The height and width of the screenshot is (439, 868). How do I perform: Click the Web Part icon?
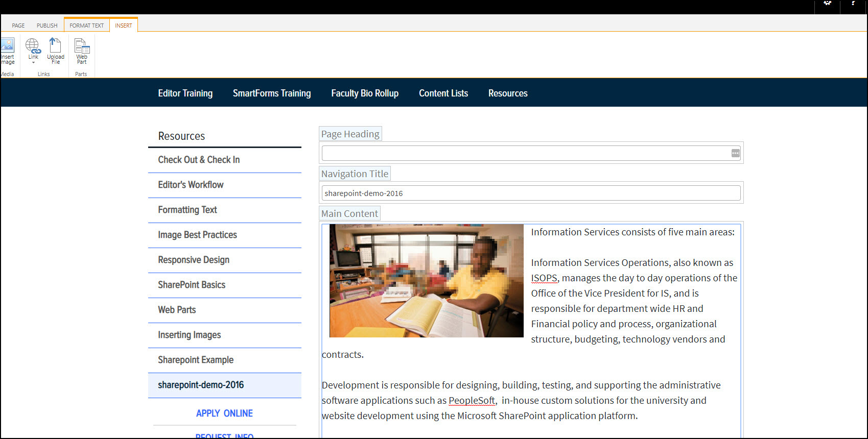tap(82, 46)
